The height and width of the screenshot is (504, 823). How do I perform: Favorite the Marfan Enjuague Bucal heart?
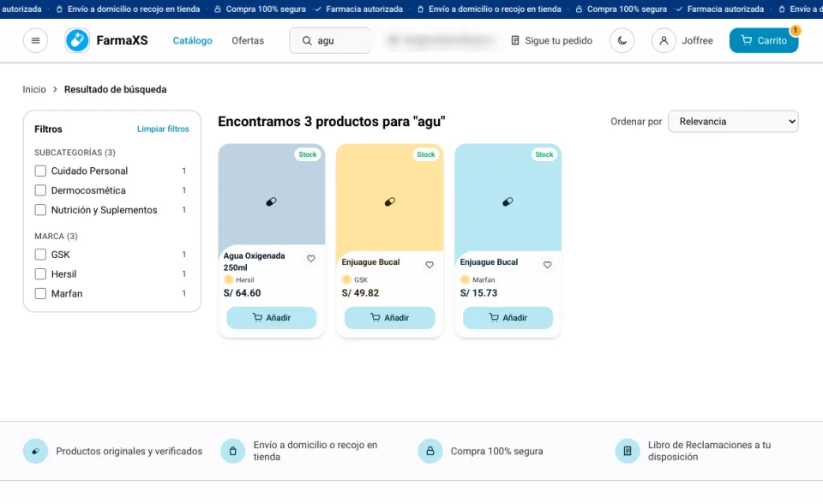[548, 265]
